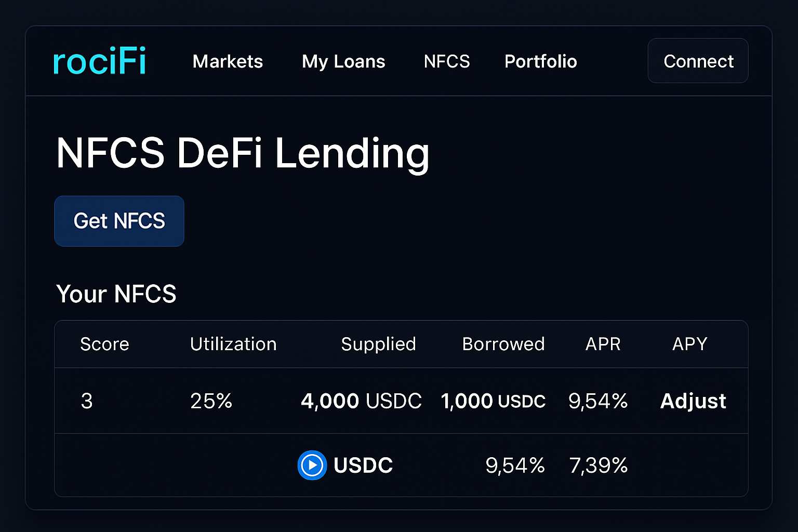Select the Borrowed column header

503,344
